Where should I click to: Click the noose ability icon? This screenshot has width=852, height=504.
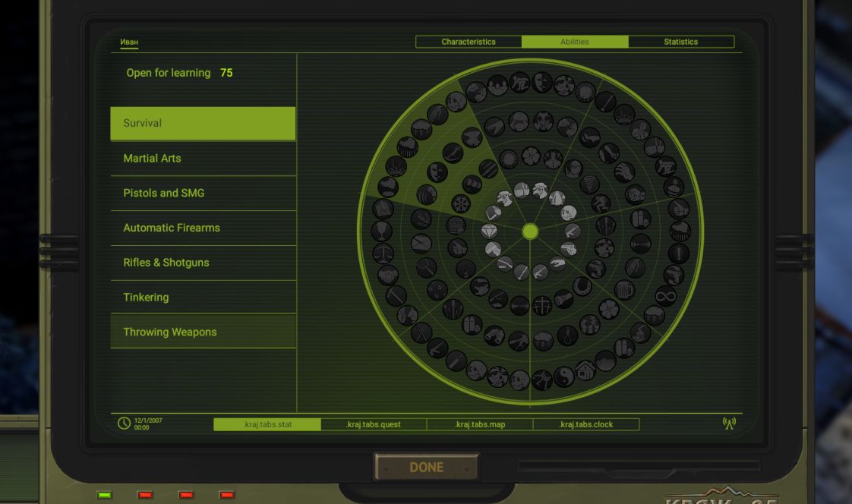(x=567, y=335)
